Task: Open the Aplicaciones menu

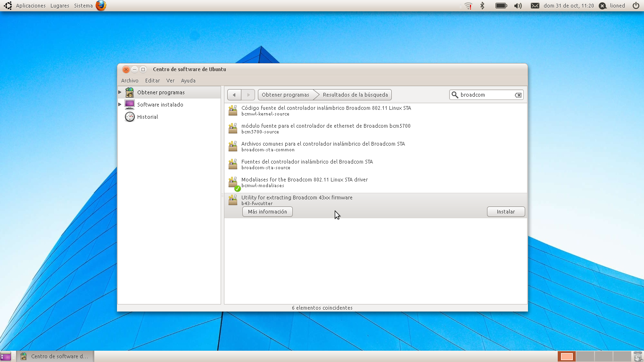Action: click(x=31, y=6)
